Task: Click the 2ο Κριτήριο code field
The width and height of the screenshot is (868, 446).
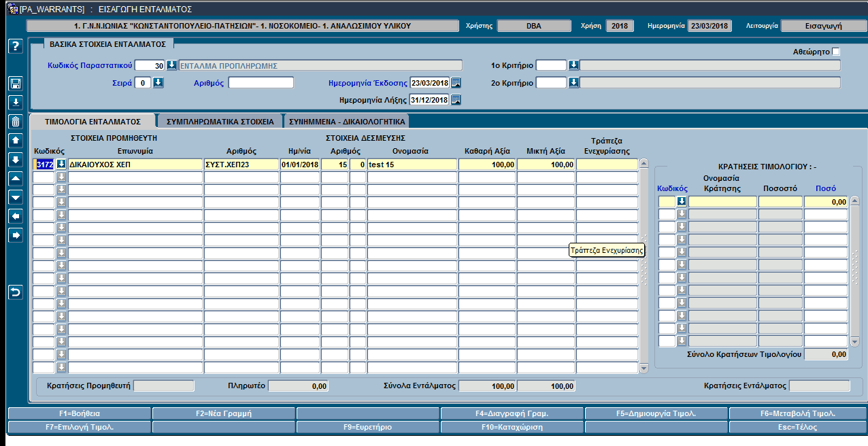Action: 551,83
